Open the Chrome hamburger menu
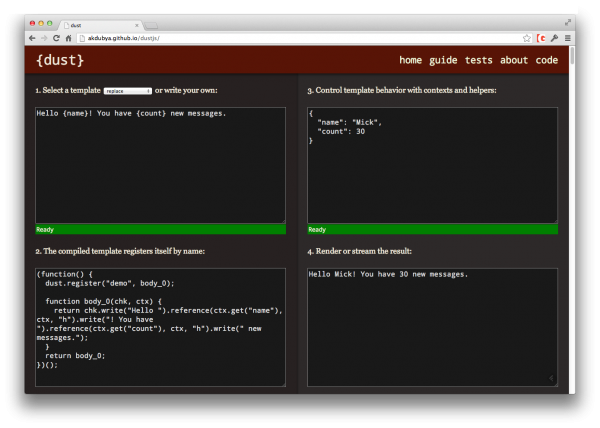 568,38
